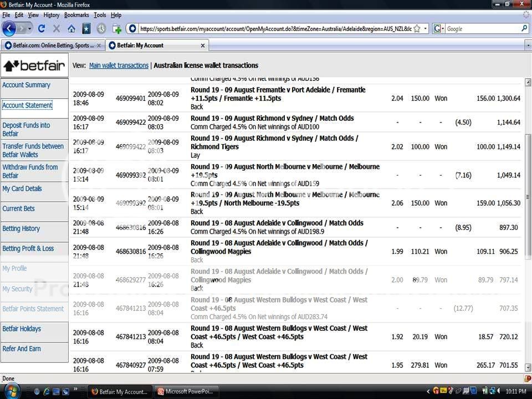Open My Profile in sidebar
The width and height of the screenshot is (532, 399).
click(x=14, y=268)
